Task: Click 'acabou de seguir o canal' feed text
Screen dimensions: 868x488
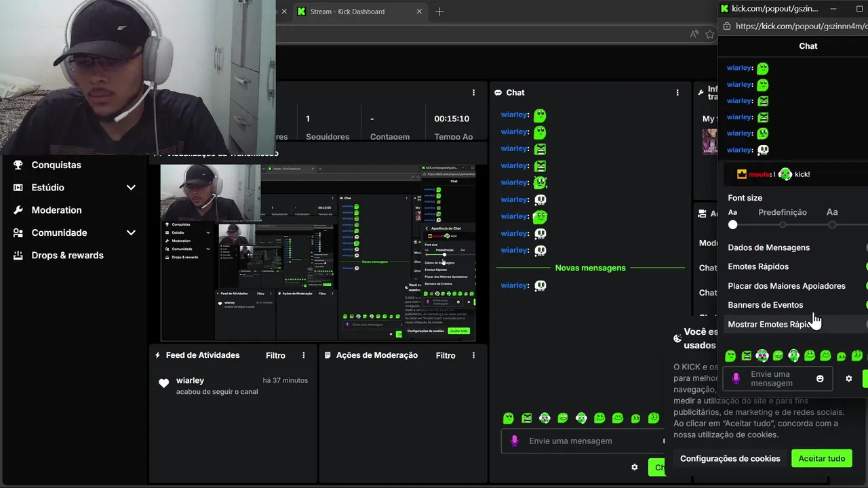Action: click(x=217, y=392)
